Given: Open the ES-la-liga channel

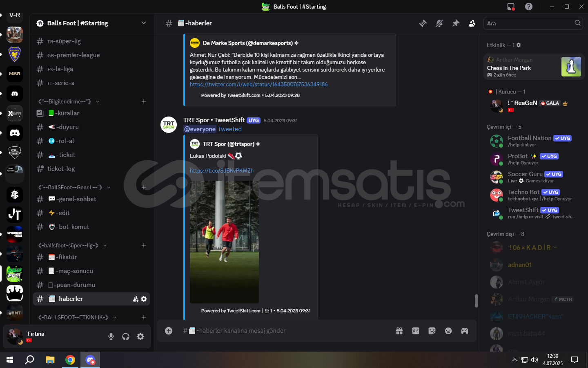Looking at the screenshot, I should click(x=91, y=69).
